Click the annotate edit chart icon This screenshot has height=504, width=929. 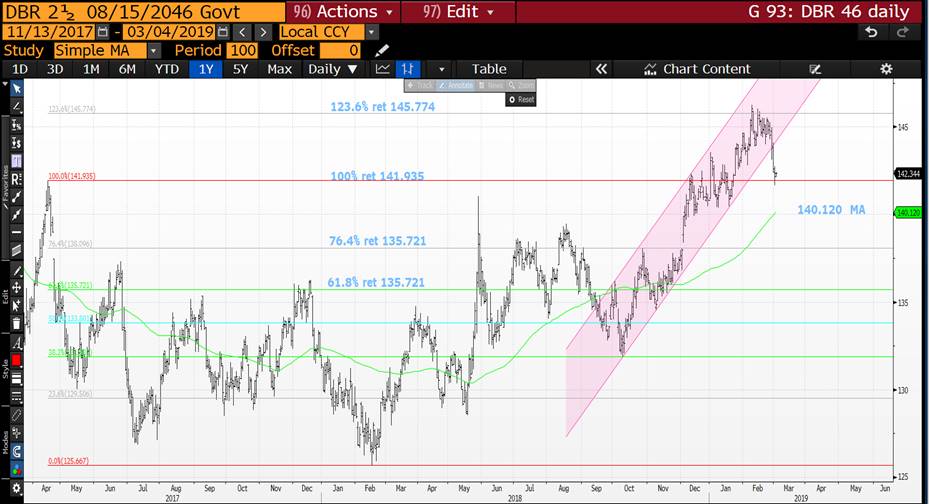coord(815,69)
